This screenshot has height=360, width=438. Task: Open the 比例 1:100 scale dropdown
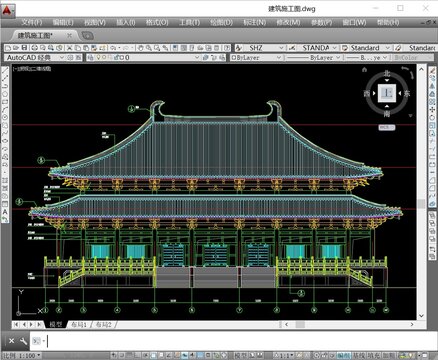tap(21, 356)
